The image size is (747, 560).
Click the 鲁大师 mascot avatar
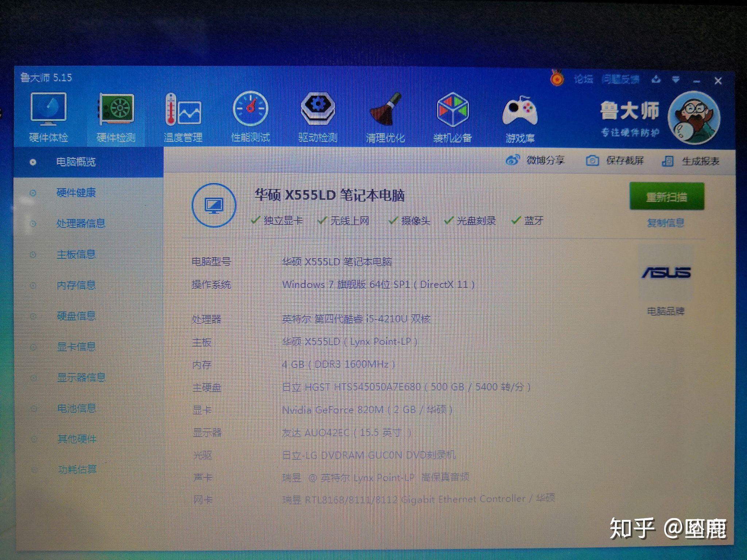694,117
